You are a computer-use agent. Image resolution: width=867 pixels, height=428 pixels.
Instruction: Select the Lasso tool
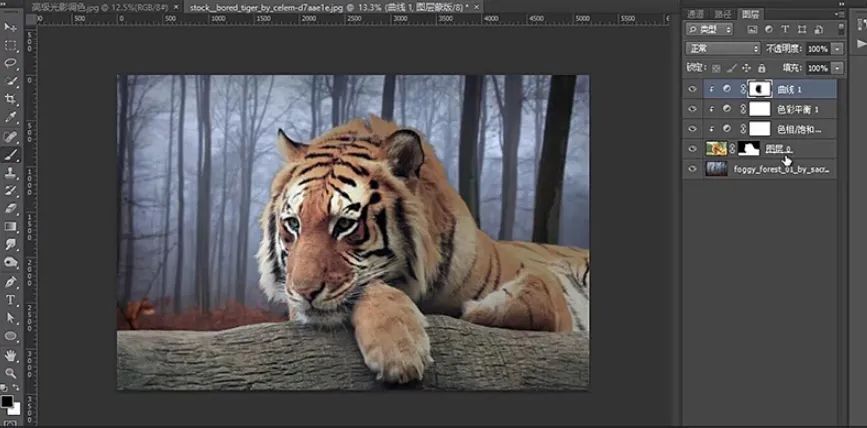tap(11, 63)
